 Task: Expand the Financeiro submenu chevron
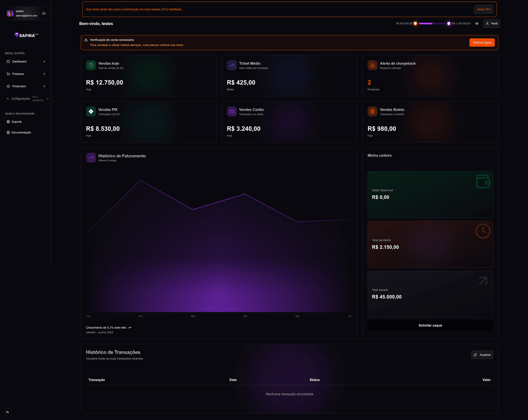[x=44, y=86]
